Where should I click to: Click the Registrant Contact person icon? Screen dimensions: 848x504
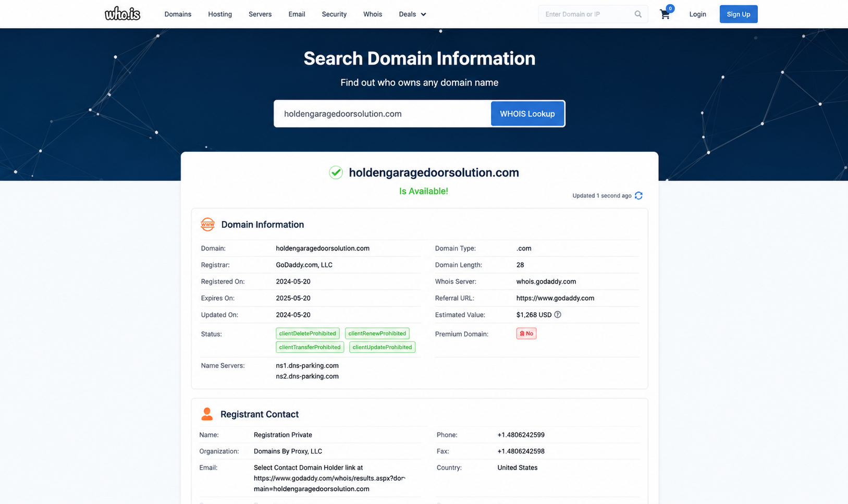207,414
